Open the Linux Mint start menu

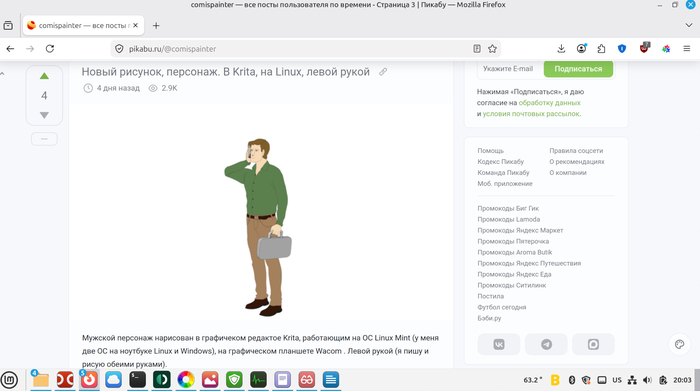pyautogui.click(x=9, y=380)
